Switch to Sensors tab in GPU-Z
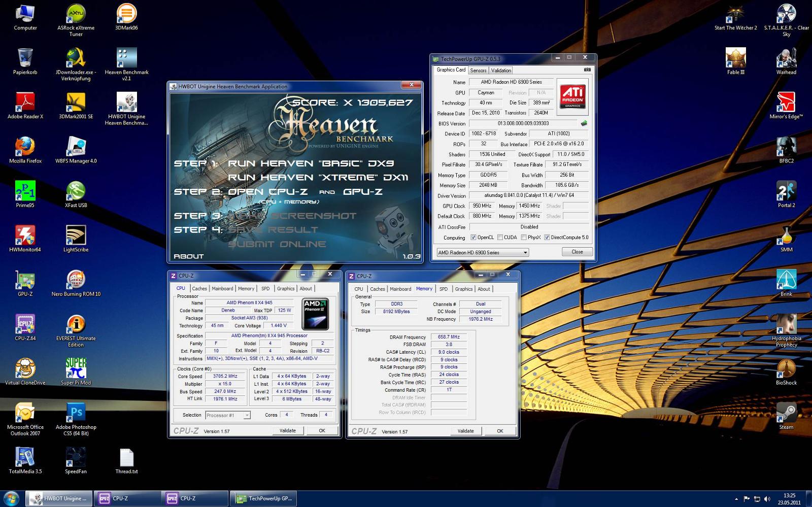 478,71
